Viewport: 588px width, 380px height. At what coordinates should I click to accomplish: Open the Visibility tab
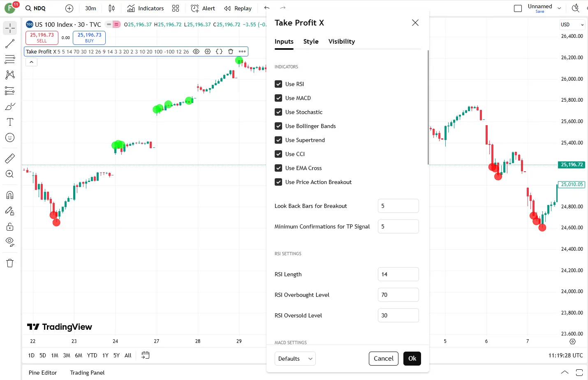(341, 42)
